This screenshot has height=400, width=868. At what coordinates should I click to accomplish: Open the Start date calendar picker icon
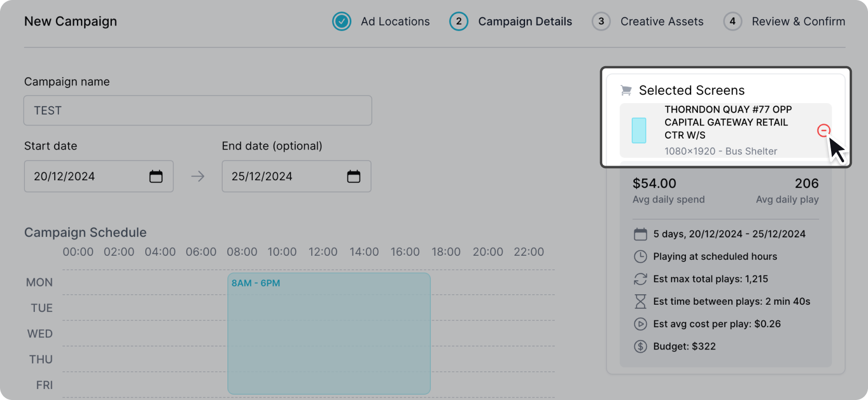(156, 177)
